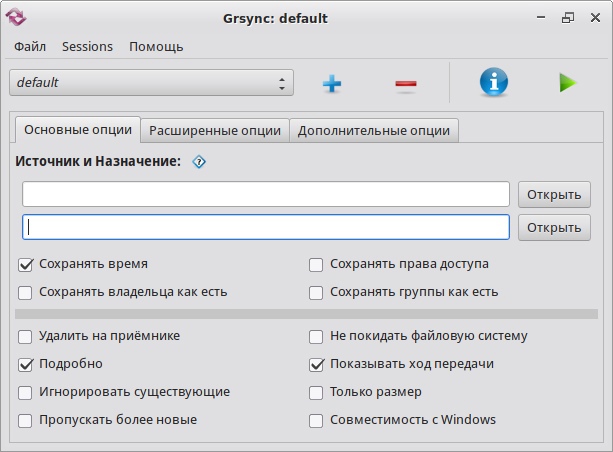Open the Sessions menu

point(87,46)
